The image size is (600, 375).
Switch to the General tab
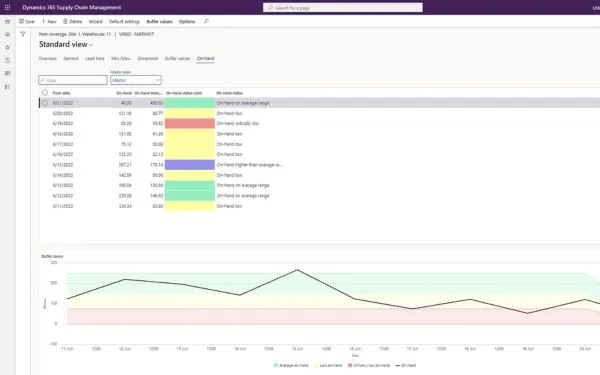point(71,59)
